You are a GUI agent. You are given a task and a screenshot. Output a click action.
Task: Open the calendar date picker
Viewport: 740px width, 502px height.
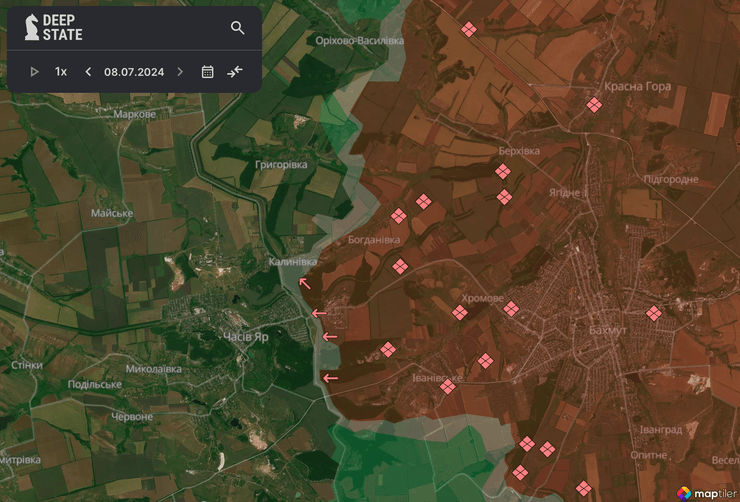208,72
